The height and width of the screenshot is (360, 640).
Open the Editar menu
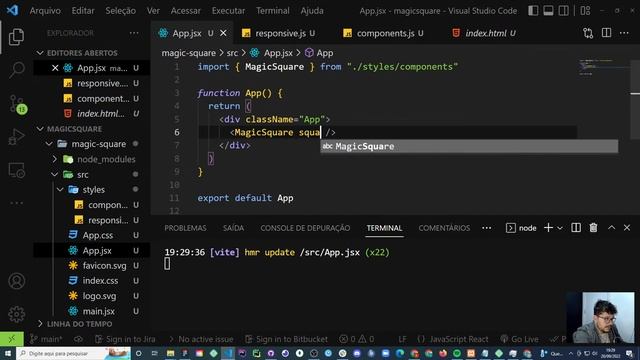point(83,11)
